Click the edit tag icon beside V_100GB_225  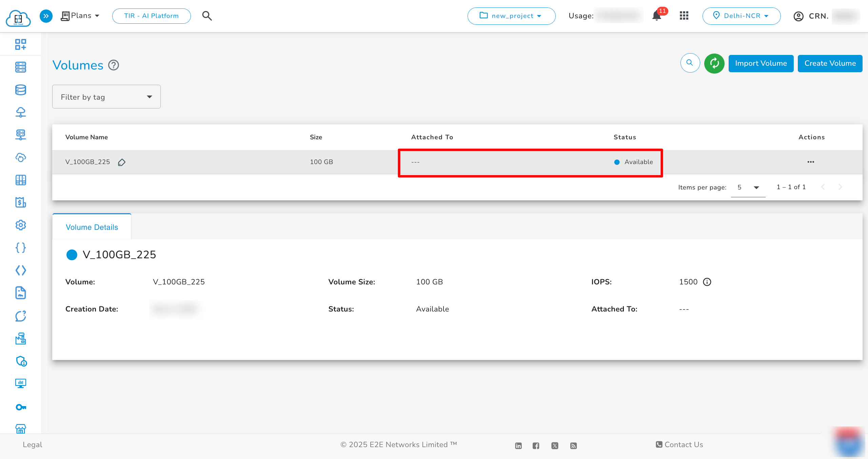pyautogui.click(x=122, y=162)
